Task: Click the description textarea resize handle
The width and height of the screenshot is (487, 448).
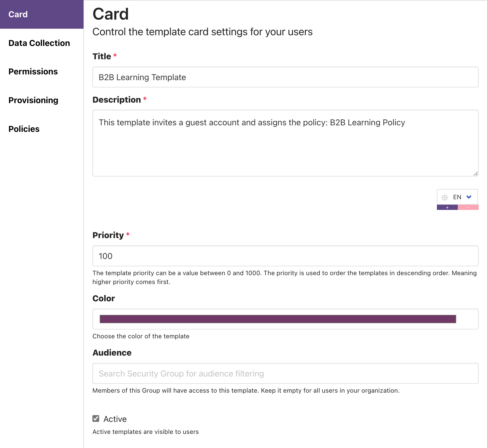Action: (x=476, y=174)
